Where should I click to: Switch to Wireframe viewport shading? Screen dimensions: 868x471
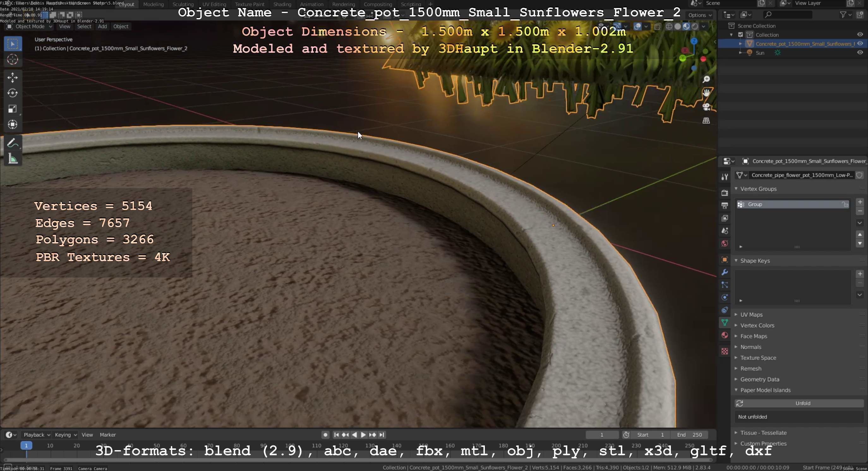pos(669,27)
